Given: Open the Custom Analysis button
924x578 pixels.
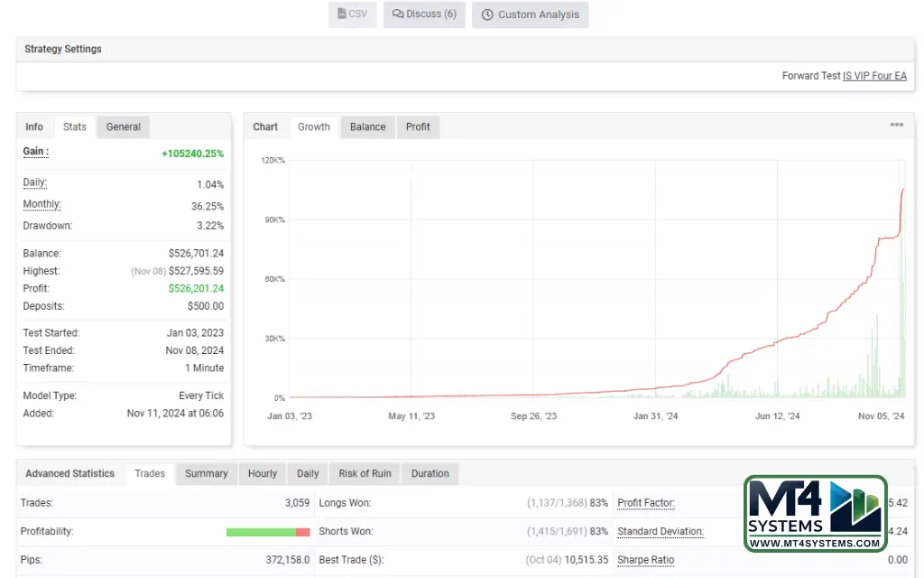Looking at the screenshot, I should click(x=530, y=14).
